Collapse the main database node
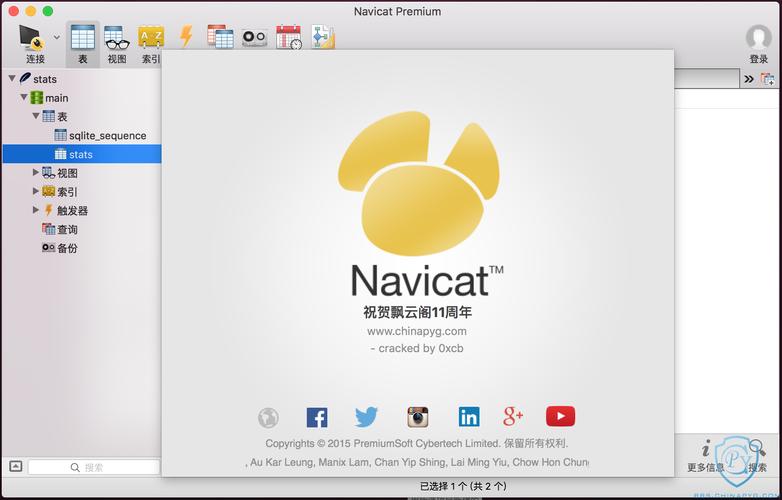 [23, 97]
